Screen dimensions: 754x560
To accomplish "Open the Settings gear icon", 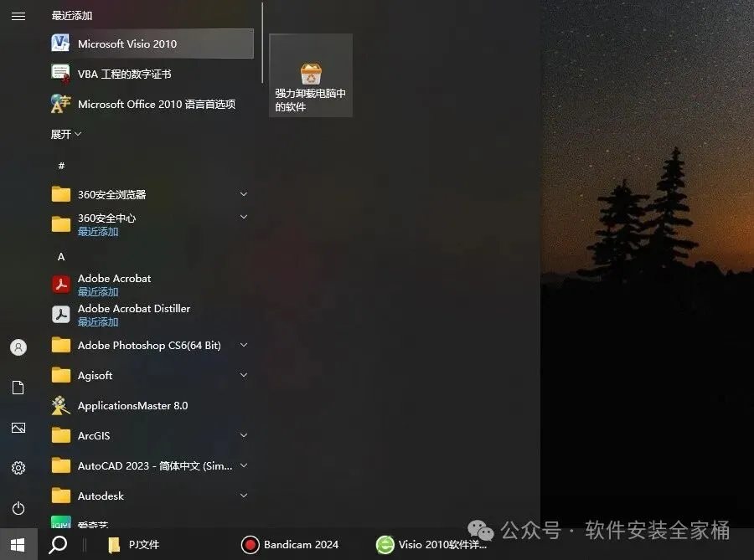I will 18,468.
